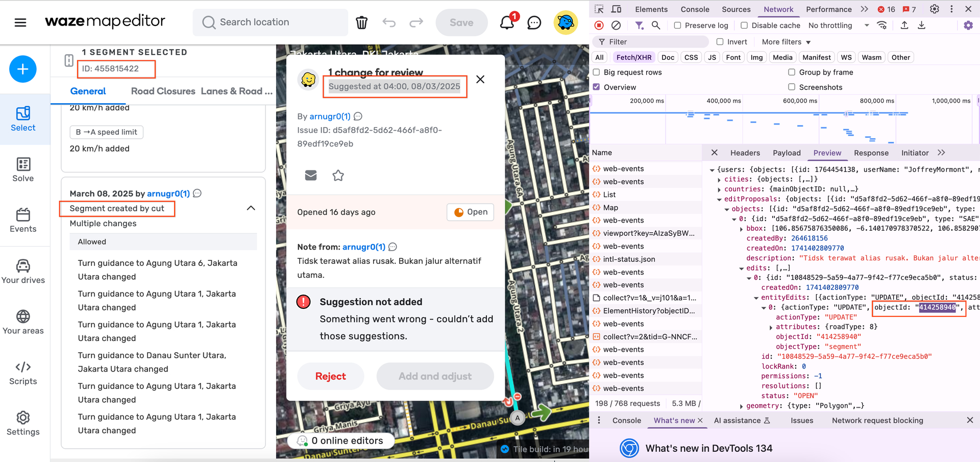The image size is (980, 462).
Task: Click the network filter funnel icon
Action: coord(639,25)
